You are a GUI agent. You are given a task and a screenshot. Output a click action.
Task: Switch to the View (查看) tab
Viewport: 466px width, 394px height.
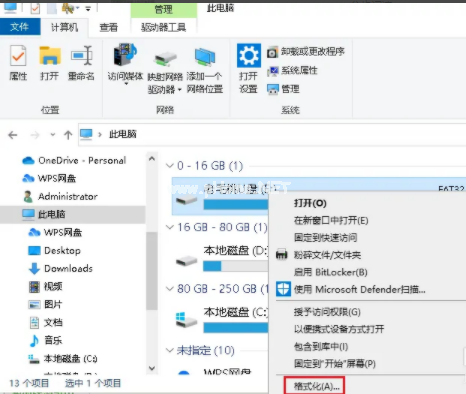coord(109,27)
